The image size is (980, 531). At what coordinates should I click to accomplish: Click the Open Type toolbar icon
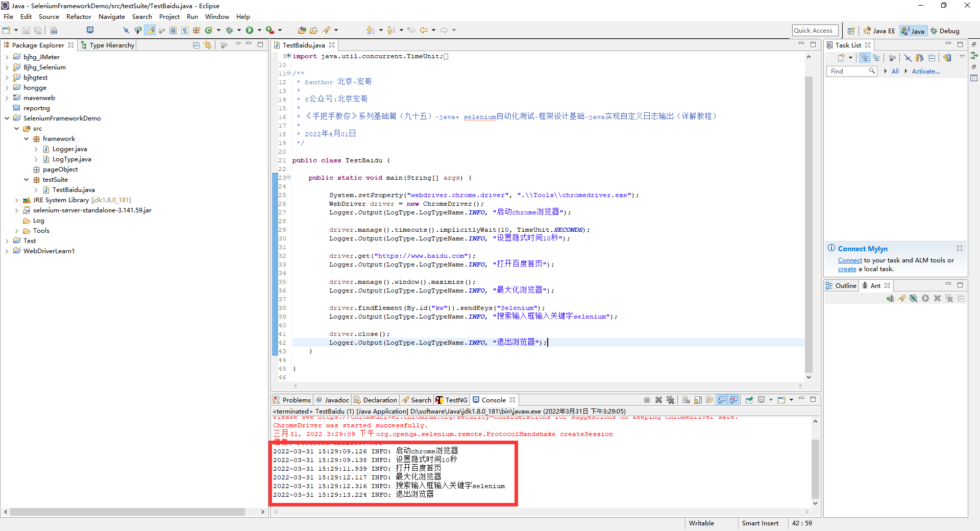click(302, 31)
